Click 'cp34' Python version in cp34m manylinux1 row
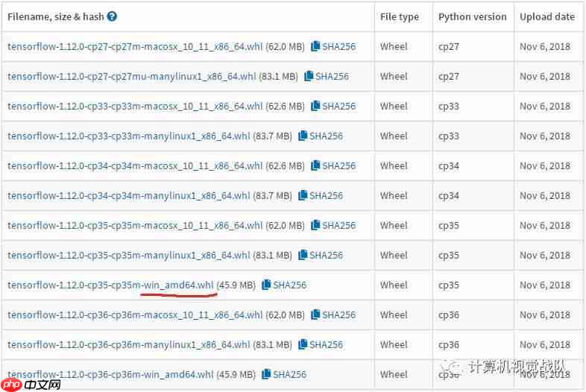This screenshot has width=586, height=392. click(x=449, y=196)
